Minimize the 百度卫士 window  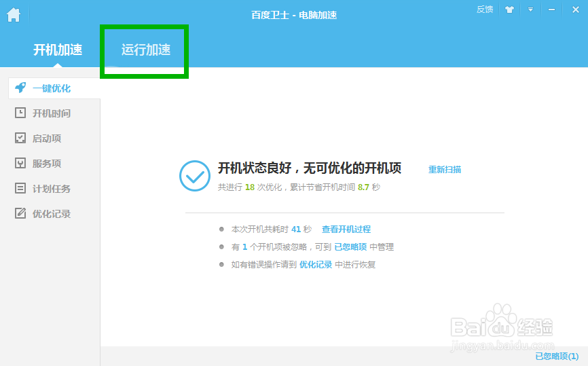(x=551, y=10)
